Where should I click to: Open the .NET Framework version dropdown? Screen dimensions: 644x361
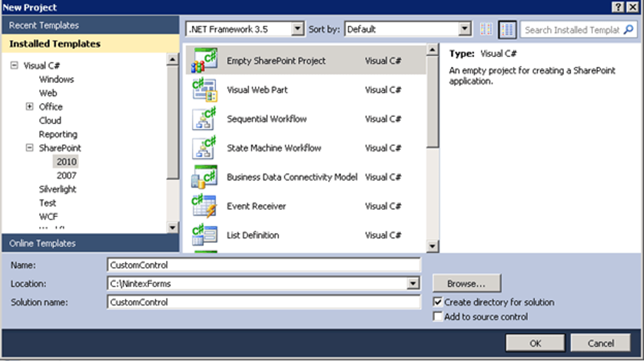(297, 29)
